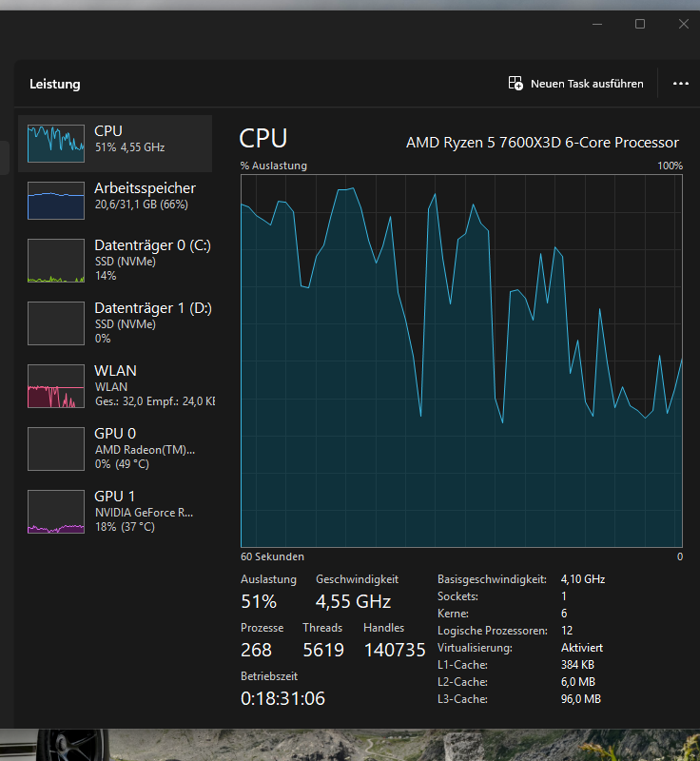This screenshot has height=761, width=700.
Task: Click the 51% Auslastung value
Action: [x=259, y=602]
